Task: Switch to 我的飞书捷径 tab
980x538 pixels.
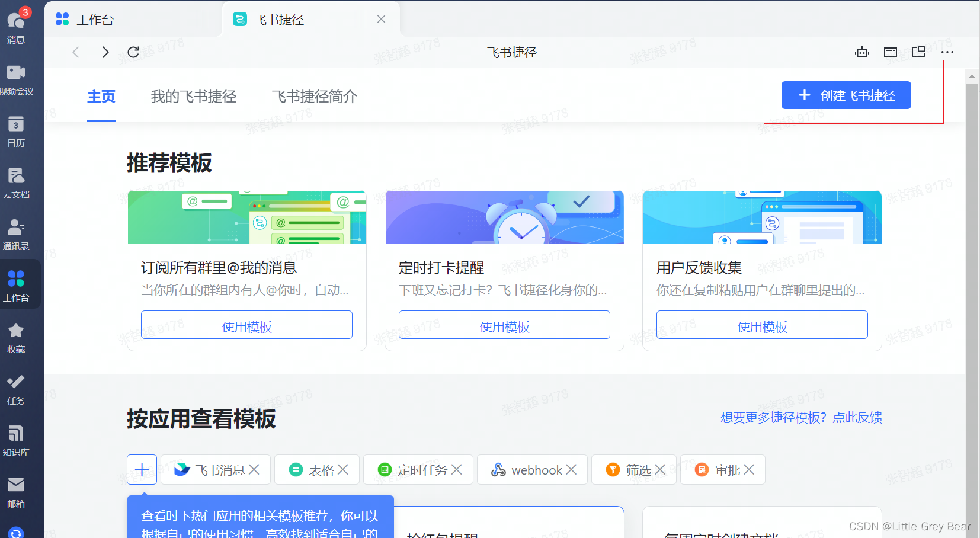Action: [x=194, y=97]
